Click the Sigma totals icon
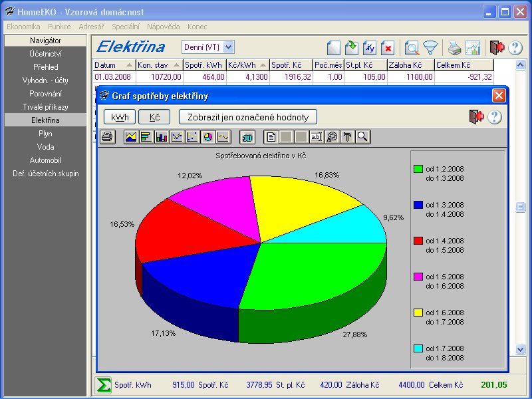 [103, 385]
